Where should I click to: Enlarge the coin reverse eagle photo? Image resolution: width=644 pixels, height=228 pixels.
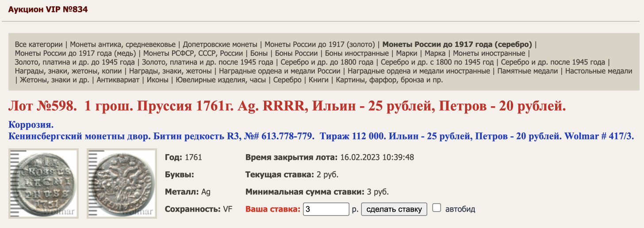pyautogui.click(x=122, y=183)
